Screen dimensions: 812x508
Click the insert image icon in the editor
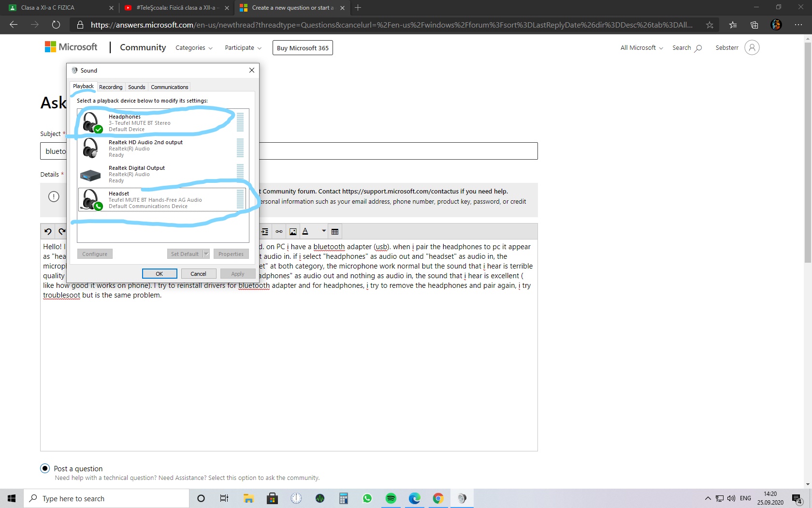pyautogui.click(x=293, y=232)
